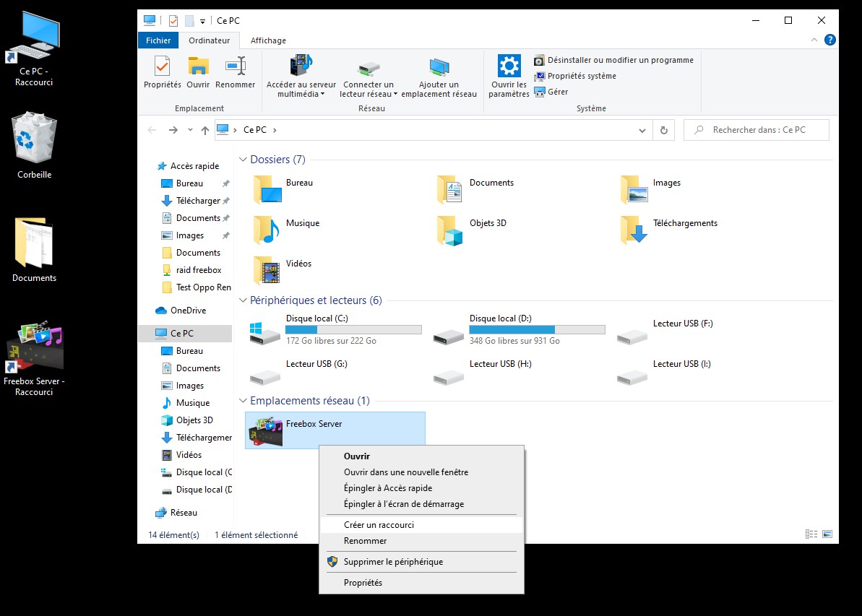Switch to the Affichage ribbon tab
The width and height of the screenshot is (862, 616).
coord(268,40)
